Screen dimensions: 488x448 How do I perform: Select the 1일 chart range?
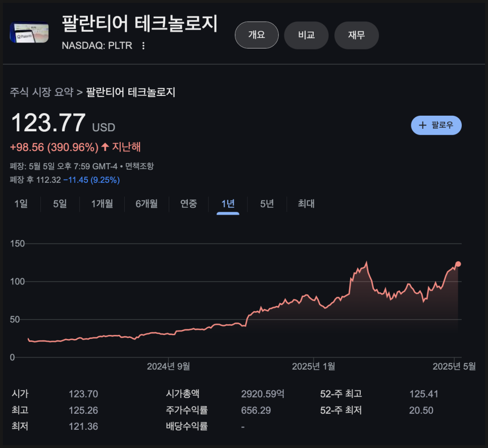coord(21,204)
